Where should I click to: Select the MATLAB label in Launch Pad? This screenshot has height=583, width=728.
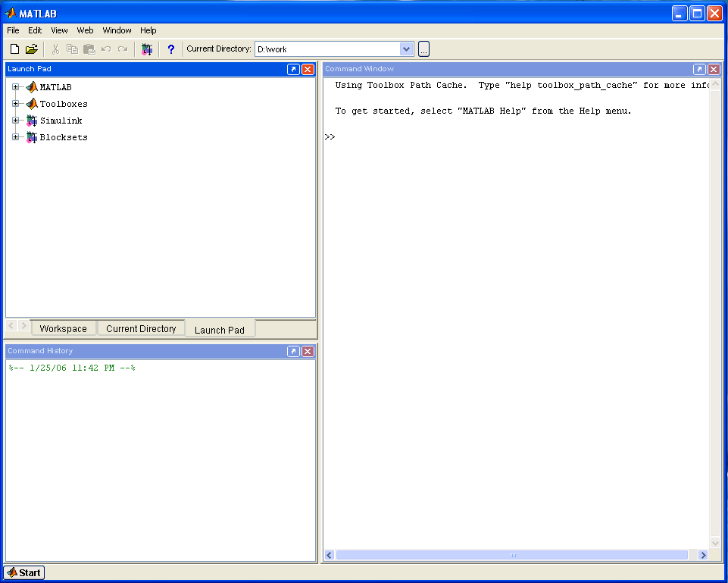click(x=56, y=87)
